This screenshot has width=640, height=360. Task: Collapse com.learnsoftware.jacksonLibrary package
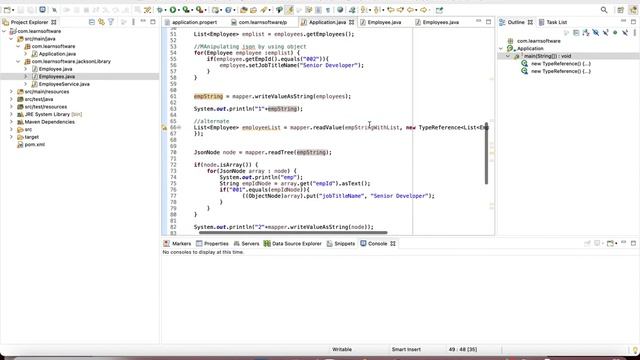click(18, 61)
